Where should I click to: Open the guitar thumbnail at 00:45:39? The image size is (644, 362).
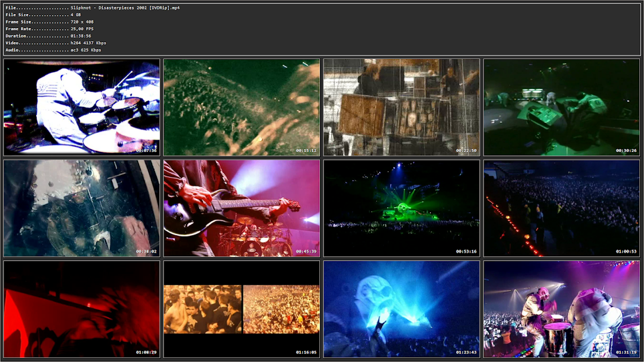tap(242, 208)
